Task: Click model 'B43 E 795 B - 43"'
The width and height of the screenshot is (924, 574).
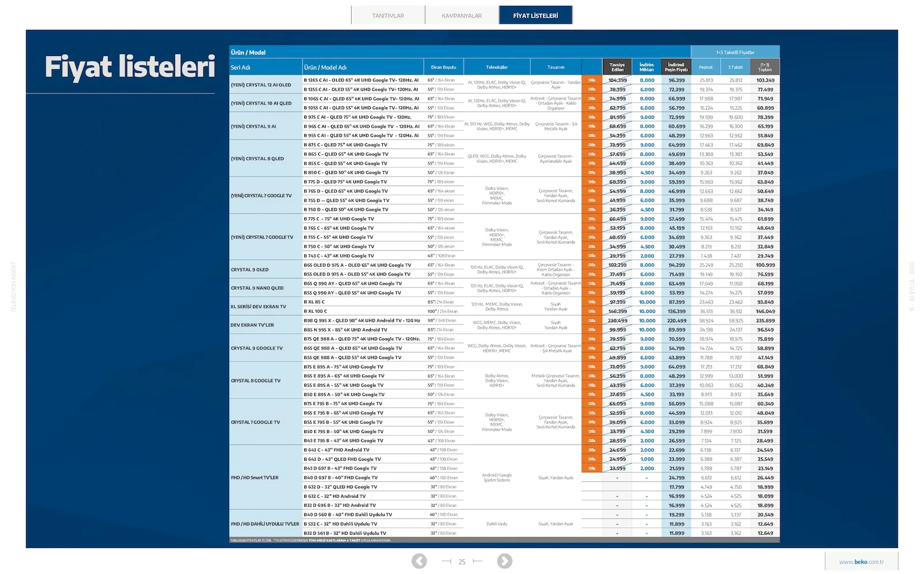Action: [344, 441]
